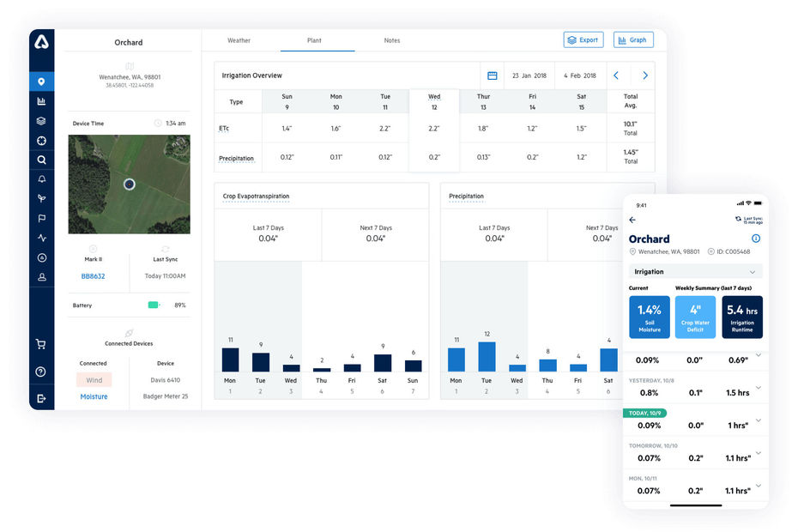Tap the info icon beside mobile Orchard title
Screen dimensions: 798x532
[756, 239]
